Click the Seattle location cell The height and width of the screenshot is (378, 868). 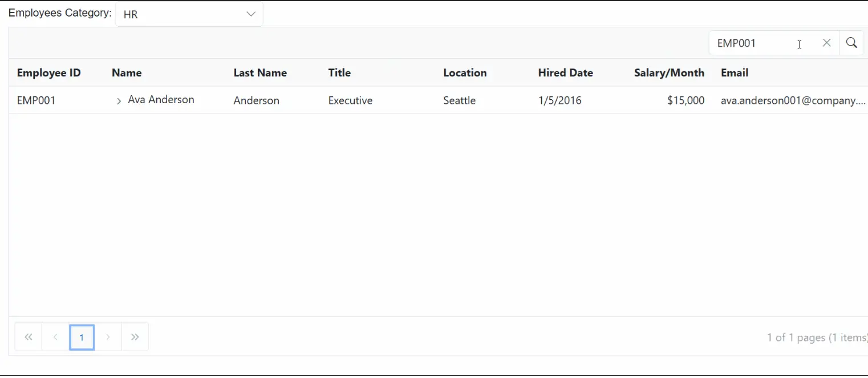[x=459, y=101]
